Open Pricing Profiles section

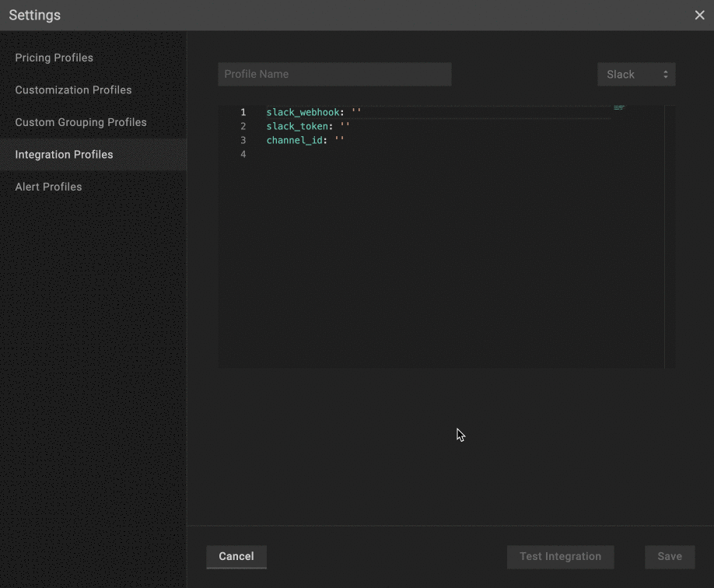pos(54,58)
